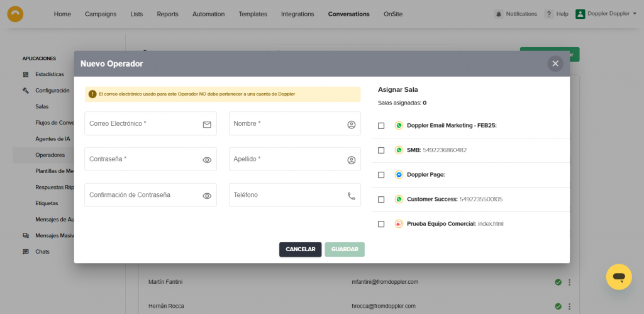The width and height of the screenshot is (644, 314).
Task: Click the GUARDAR button
Action: pos(345,249)
